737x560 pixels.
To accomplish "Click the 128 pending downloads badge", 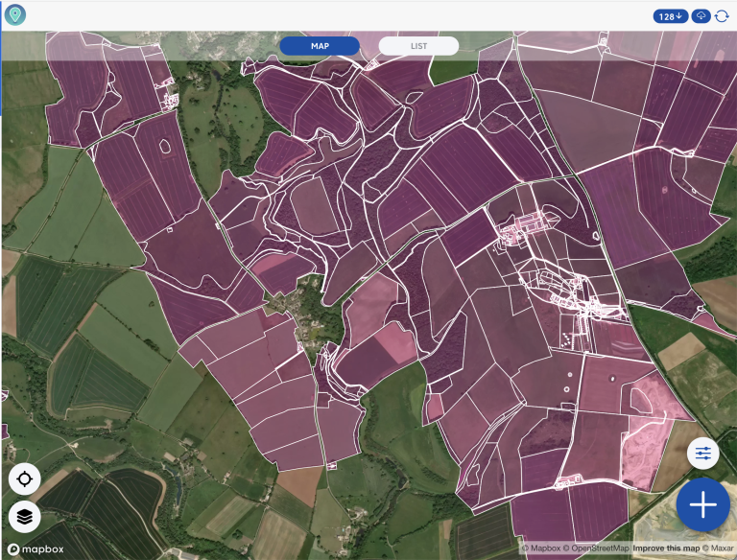I will (670, 16).
